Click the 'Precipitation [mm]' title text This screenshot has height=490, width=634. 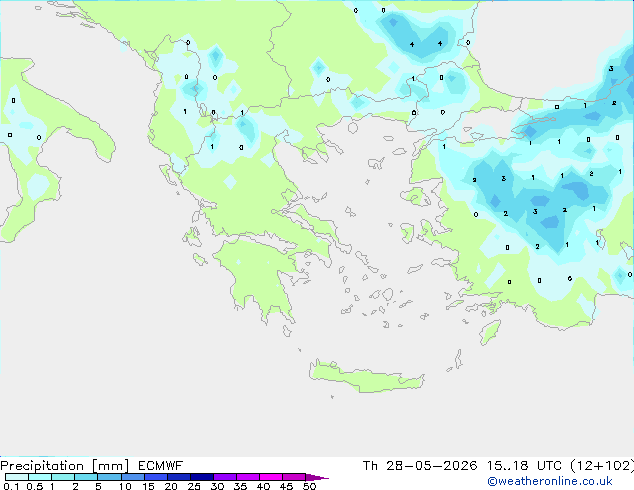coord(65,466)
